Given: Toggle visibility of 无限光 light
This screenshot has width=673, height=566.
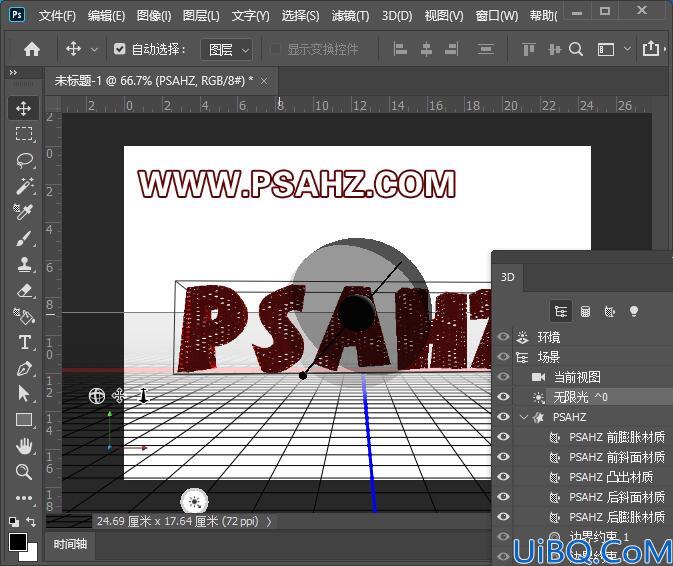Looking at the screenshot, I should (503, 397).
